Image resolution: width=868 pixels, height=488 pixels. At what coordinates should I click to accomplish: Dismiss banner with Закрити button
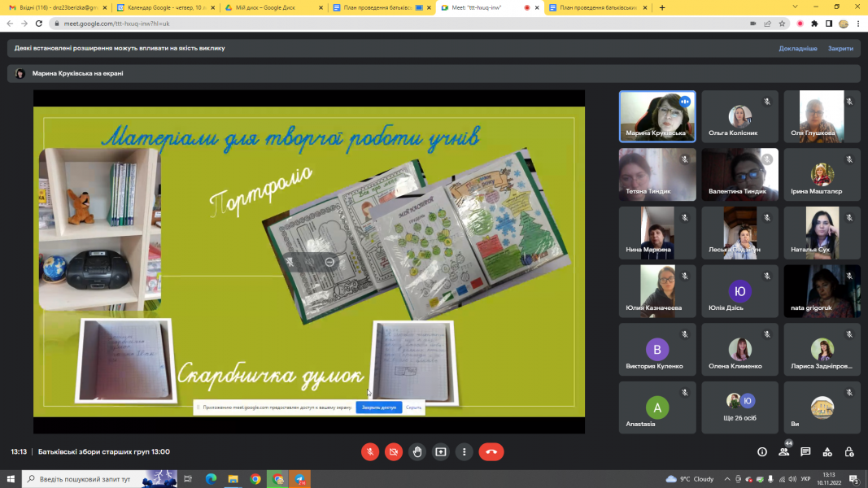coord(840,48)
